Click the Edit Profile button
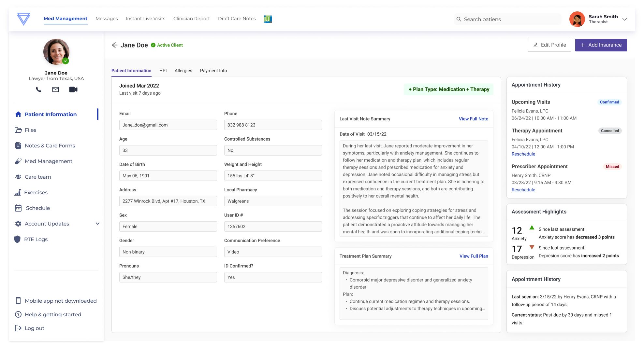The width and height of the screenshot is (644, 344). tap(549, 45)
